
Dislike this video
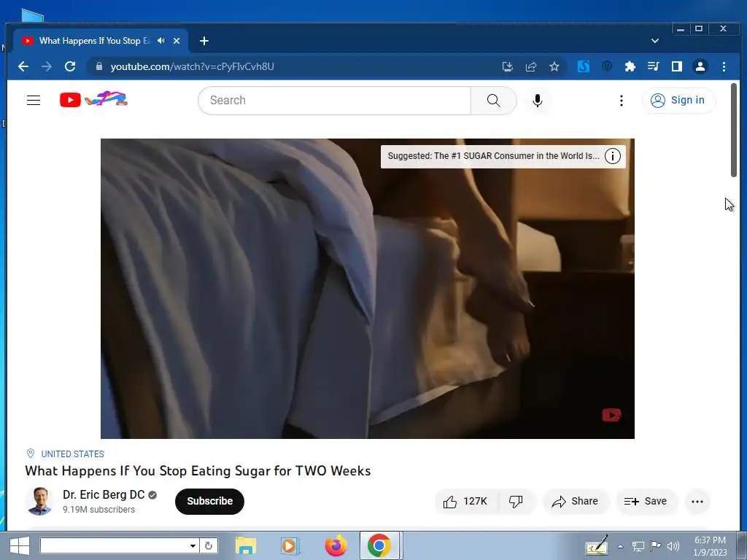coord(516,502)
